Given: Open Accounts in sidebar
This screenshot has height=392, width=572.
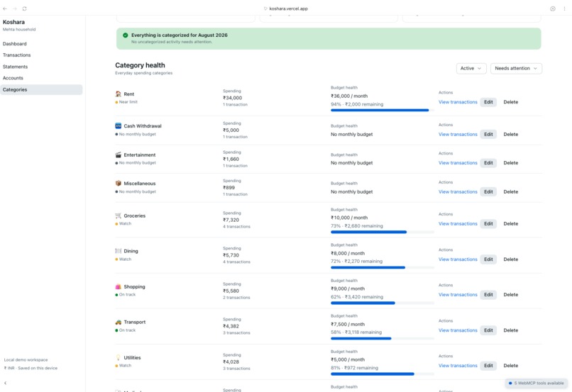Looking at the screenshot, I should pos(13,78).
